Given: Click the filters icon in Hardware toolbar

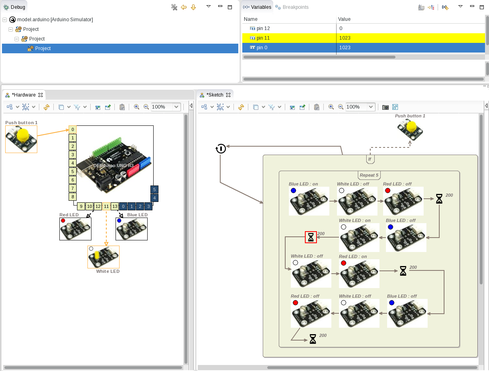Looking at the screenshot, I should point(77,107).
